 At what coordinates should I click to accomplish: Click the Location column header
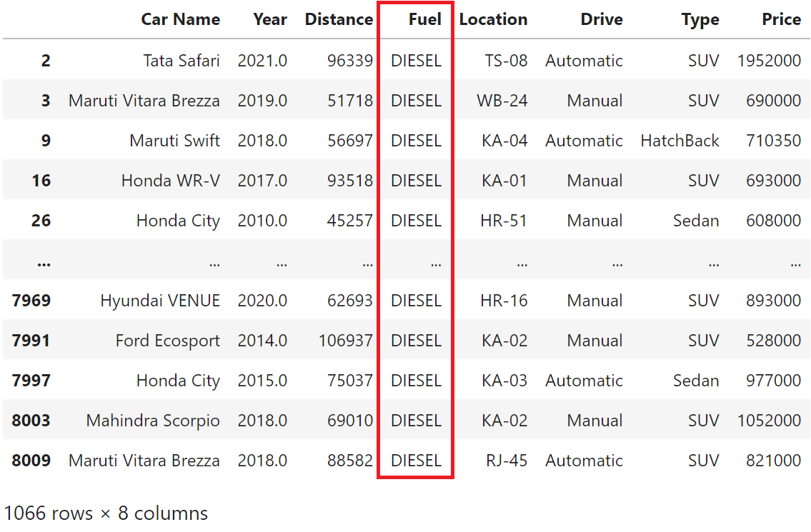pyautogui.click(x=494, y=20)
